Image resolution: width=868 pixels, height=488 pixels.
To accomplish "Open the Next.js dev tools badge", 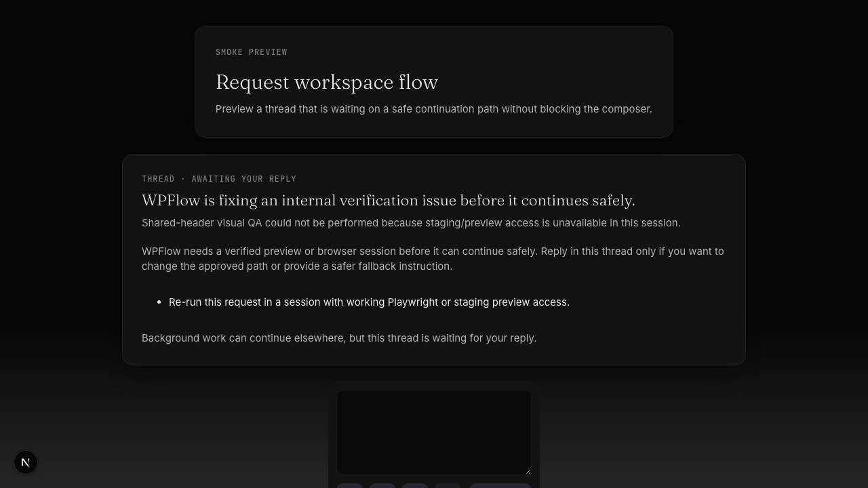I will coord(26,462).
